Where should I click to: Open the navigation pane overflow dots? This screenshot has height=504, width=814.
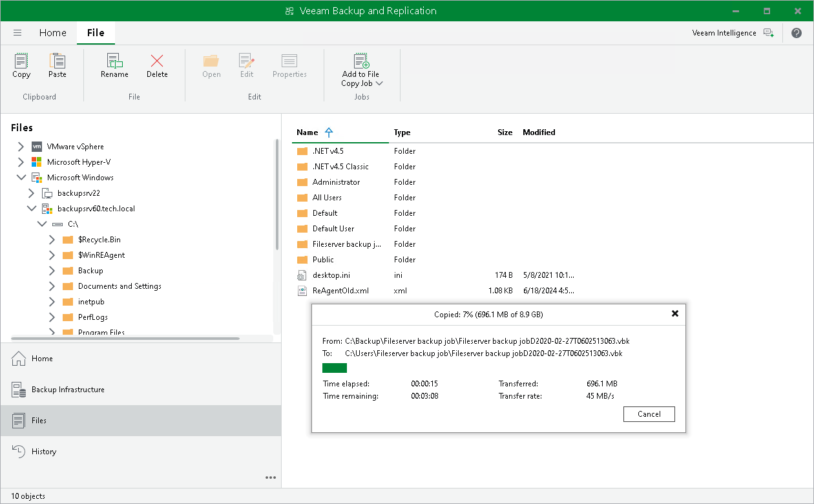[x=271, y=478]
